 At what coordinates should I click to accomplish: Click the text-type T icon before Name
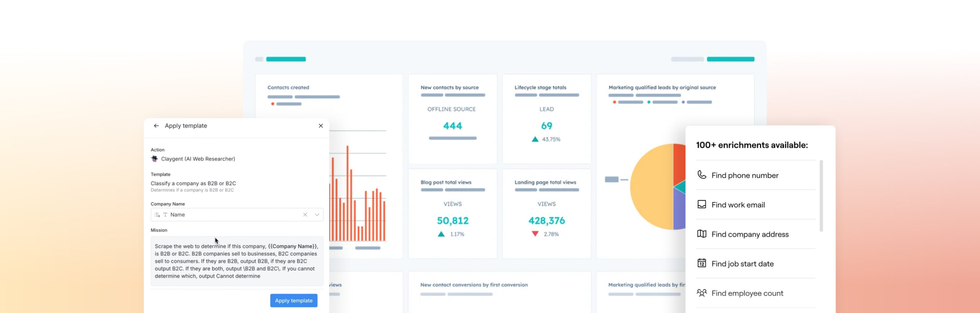coord(165,215)
